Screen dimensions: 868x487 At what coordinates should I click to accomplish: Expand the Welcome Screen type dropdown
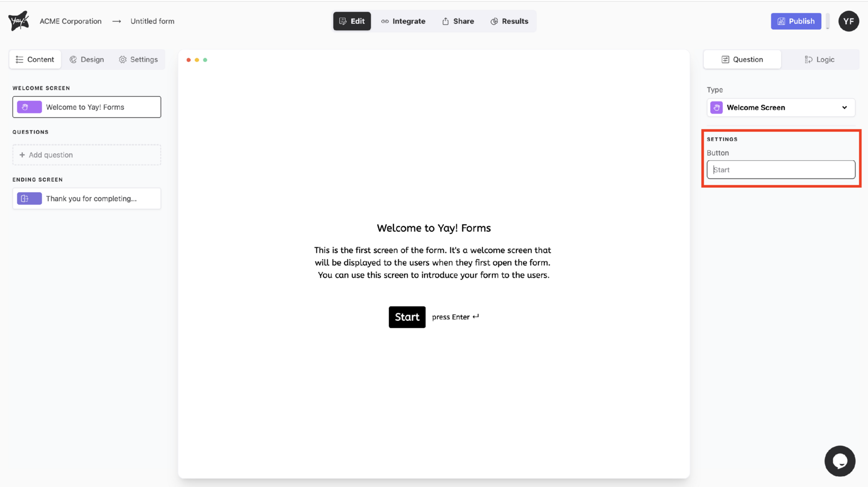pos(844,107)
